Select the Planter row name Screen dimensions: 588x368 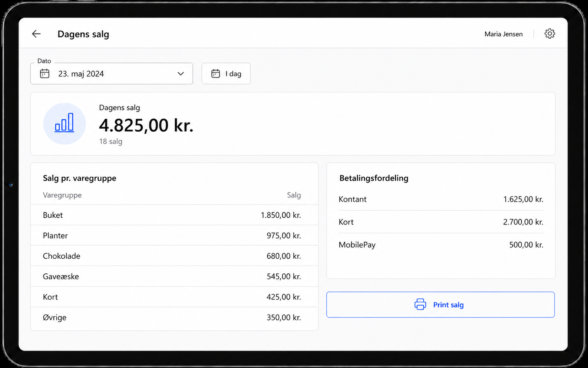click(55, 236)
